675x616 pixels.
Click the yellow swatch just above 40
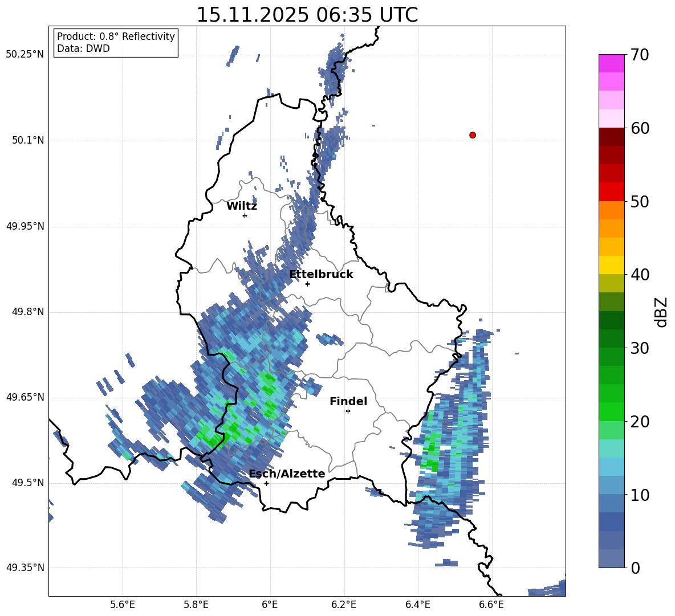tap(611, 266)
